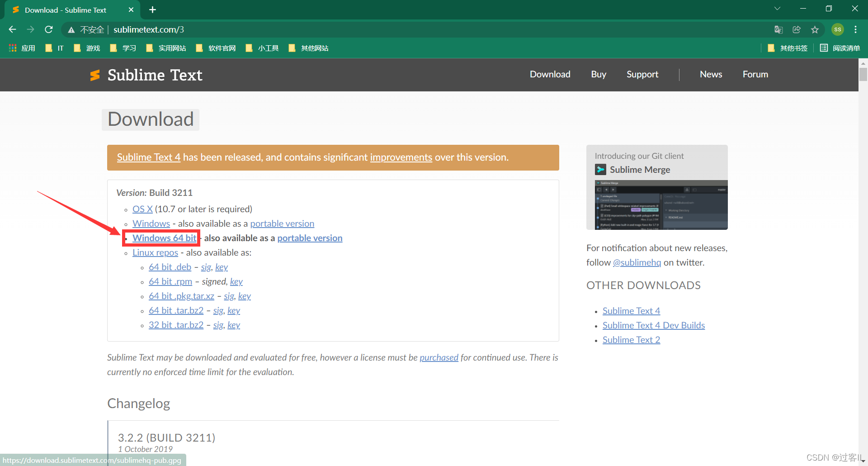This screenshot has width=868, height=466.
Task: Open the Sublime Merge screenshot thumbnail
Action: tap(661, 205)
